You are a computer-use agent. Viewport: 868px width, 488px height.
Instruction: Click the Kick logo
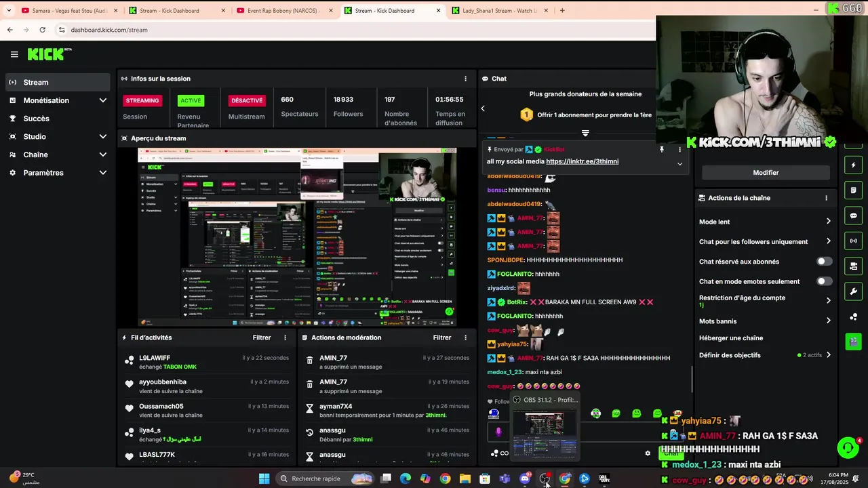coord(49,54)
